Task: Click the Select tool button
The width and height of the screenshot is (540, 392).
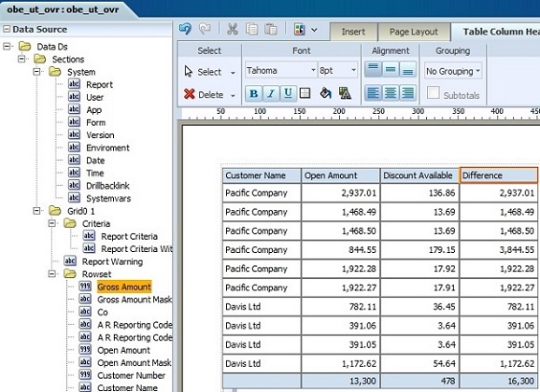Action: point(203,72)
